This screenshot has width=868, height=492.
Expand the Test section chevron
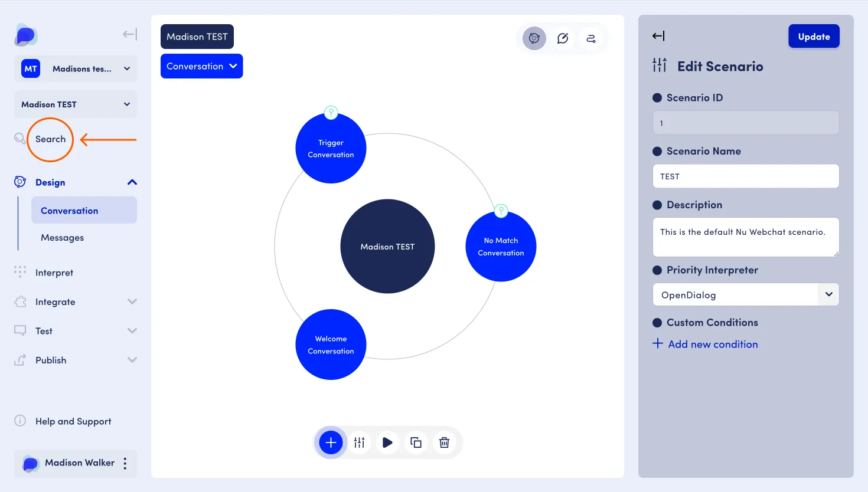[x=132, y=331]
